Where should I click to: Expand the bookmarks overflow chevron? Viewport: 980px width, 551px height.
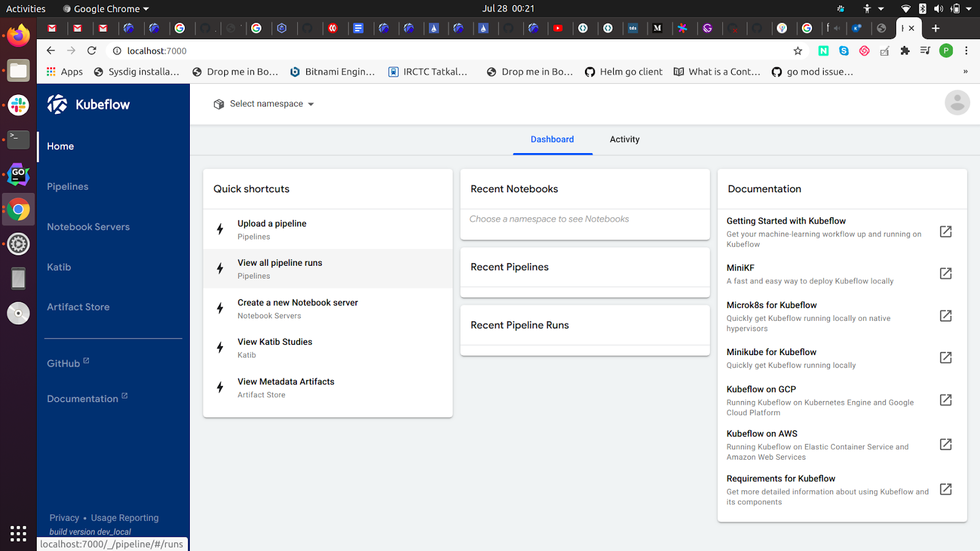point(966,72)
